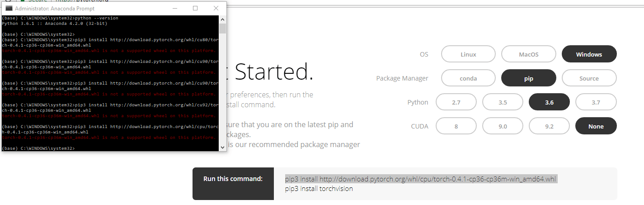The height and width of the screenshot is (205, 644).
Task: Maximize the Anaconda Prompt window
Action: tap(195, 8)
